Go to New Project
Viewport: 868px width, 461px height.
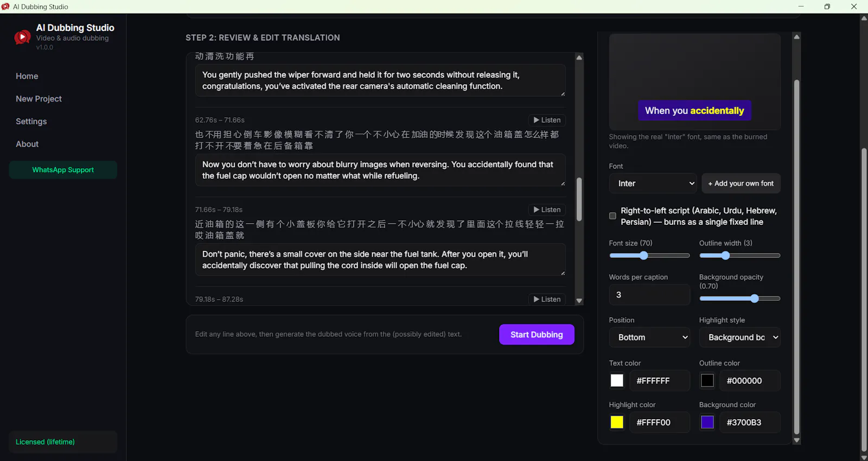coord(39,99)
